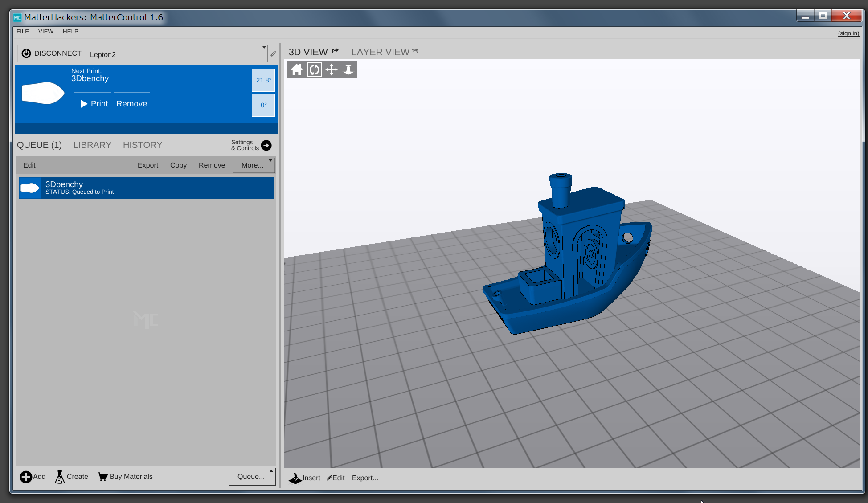Open Settings & Controls arrow icon
Image resolution: width=868 pixels, height=503 pixels.
click(266, 145)
